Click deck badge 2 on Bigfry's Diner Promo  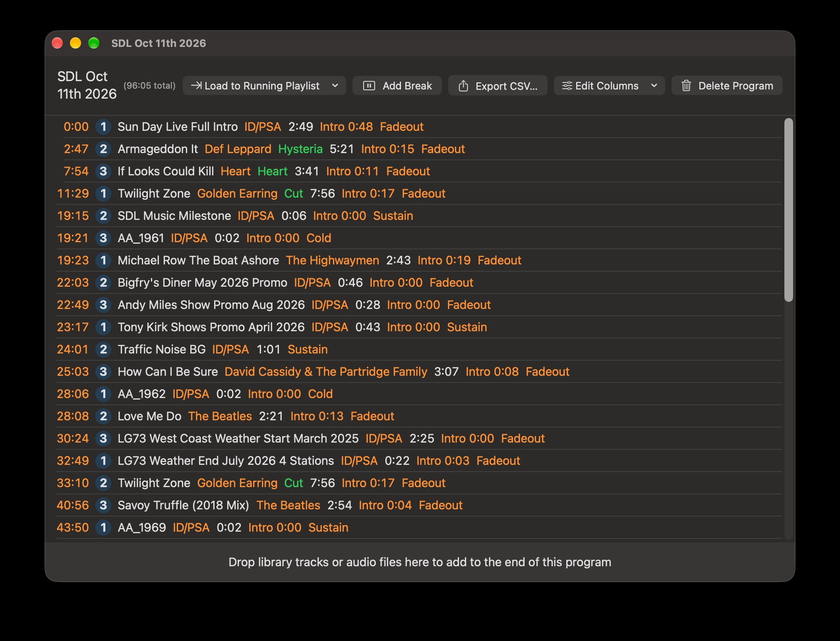103,283
